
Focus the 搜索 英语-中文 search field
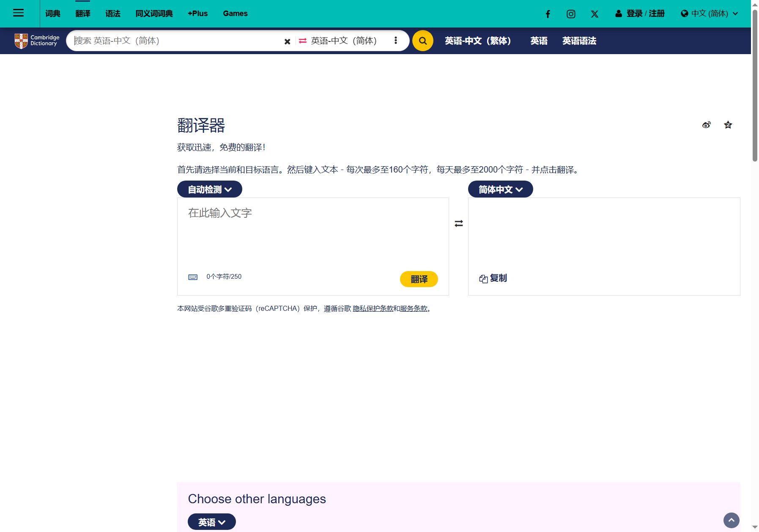coord(175,41)
